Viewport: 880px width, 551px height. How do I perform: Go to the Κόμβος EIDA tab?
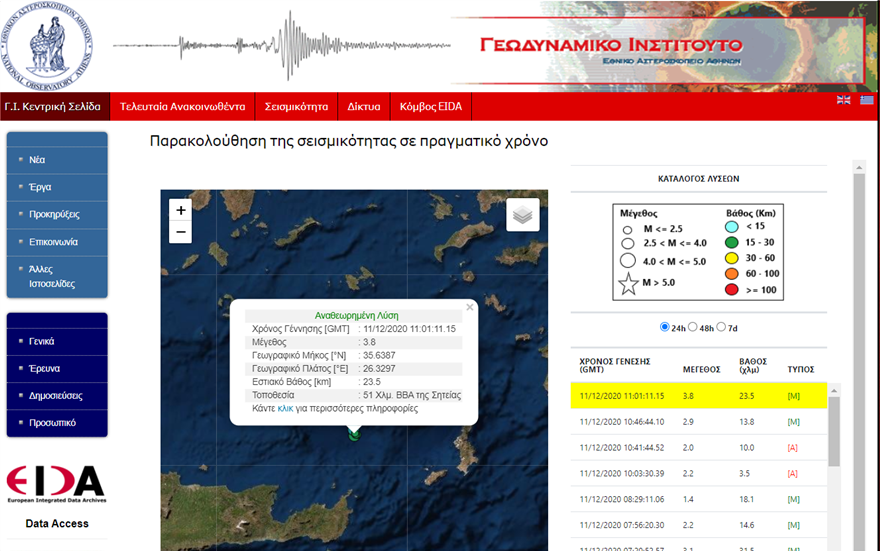point(430,106)
